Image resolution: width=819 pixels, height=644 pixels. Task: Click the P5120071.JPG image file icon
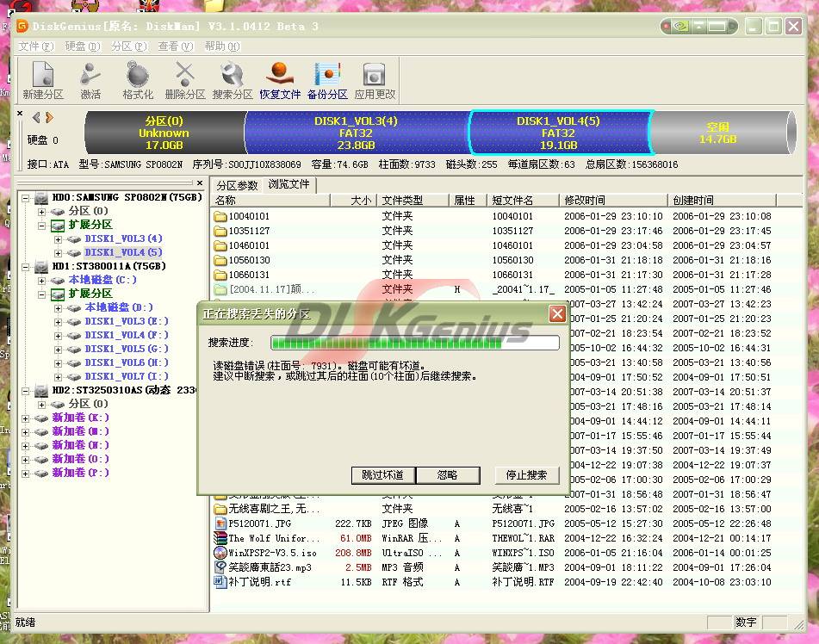point(220,523)
